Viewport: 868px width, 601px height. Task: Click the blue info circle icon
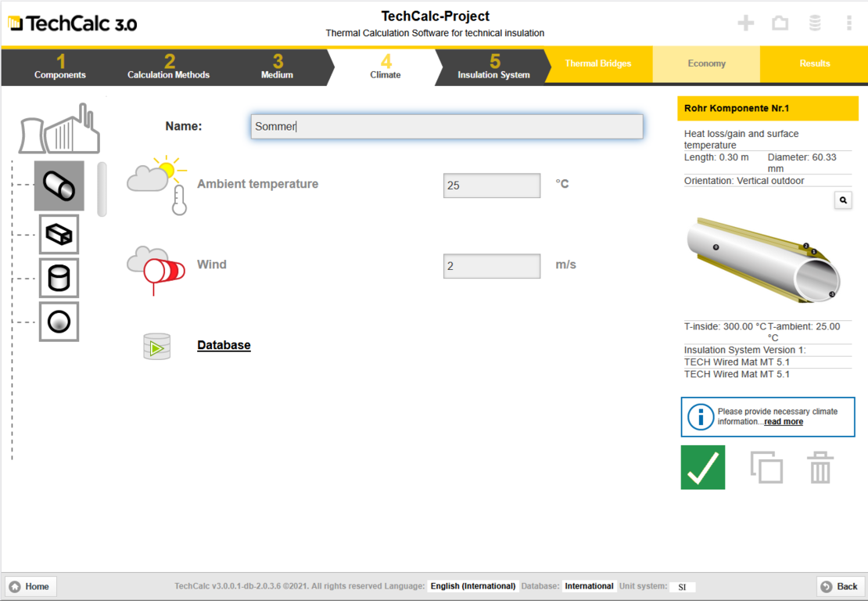point(701,416)
